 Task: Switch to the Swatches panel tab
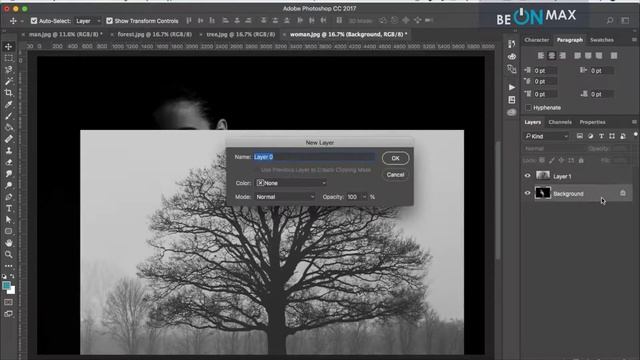[602, 40]
